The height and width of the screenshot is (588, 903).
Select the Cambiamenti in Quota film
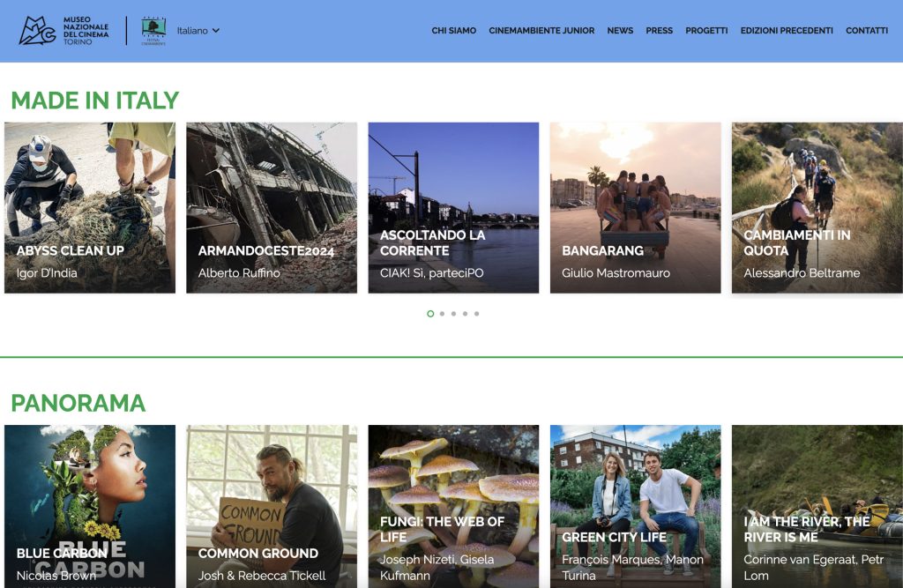coord(817,208)
